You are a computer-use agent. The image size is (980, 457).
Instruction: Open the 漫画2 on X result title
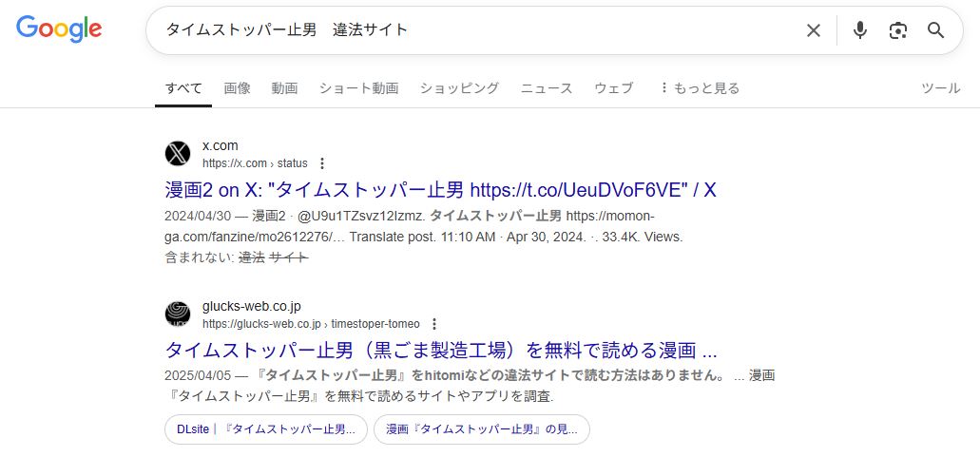point(441,190)
